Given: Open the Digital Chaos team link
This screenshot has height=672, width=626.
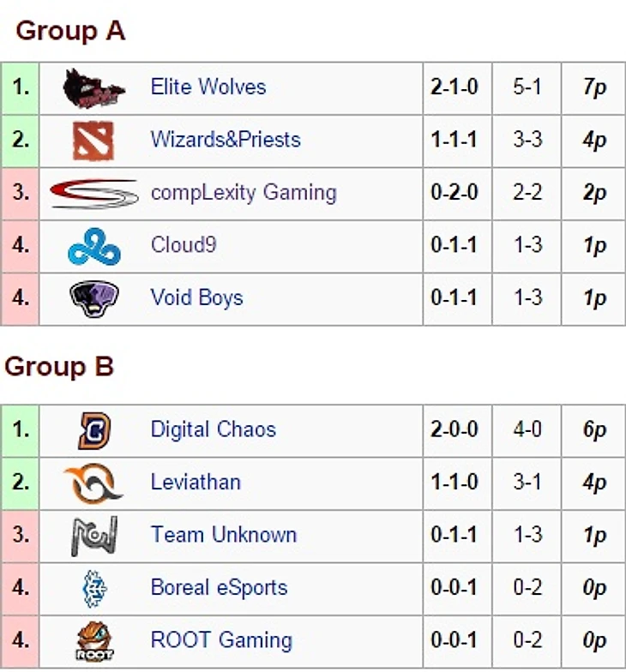Looking at the screenshot, I should tap(214, 429).
